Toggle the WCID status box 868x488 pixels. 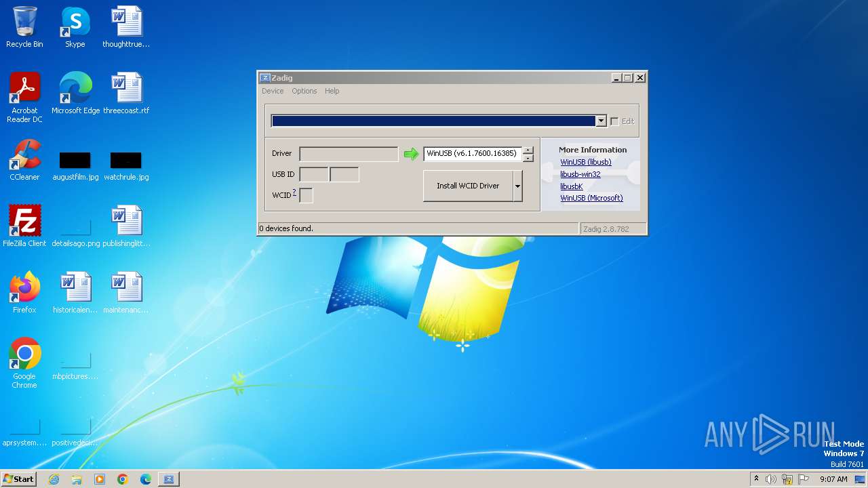tap(306, 195)
